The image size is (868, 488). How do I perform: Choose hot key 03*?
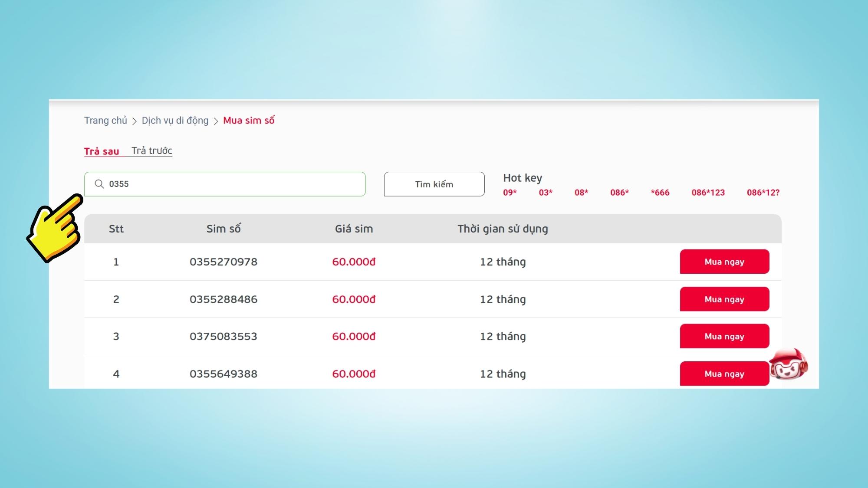click(546, 193)
